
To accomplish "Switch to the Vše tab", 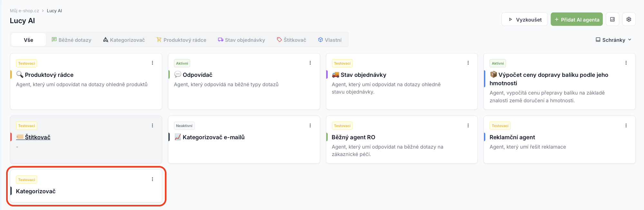I will click(x=28, y=40).
